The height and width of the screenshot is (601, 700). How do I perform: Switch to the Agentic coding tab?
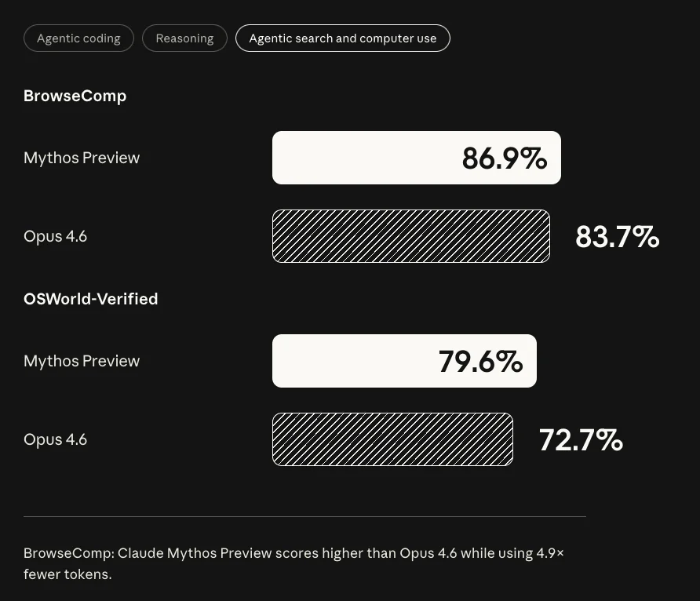tap(78, 38)
